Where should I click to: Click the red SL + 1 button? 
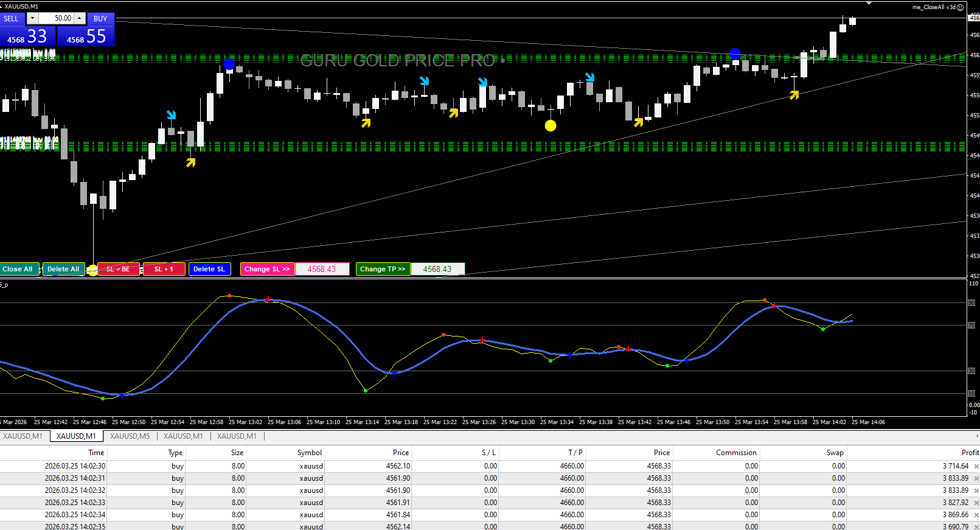[x=164, y=269]
